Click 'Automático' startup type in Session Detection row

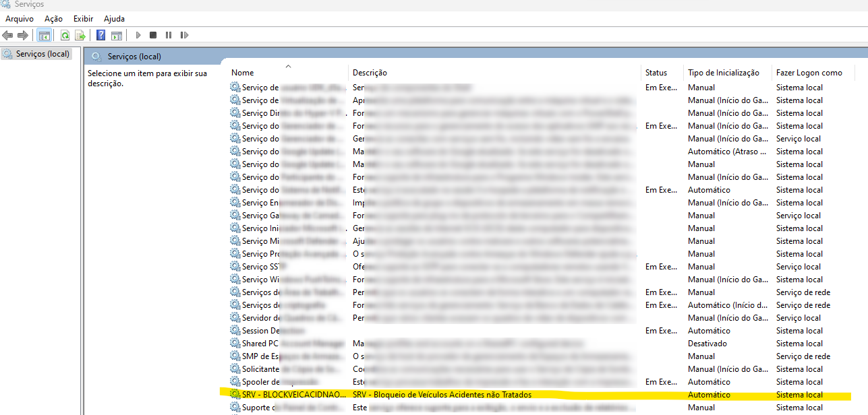[x=709, y=331]
